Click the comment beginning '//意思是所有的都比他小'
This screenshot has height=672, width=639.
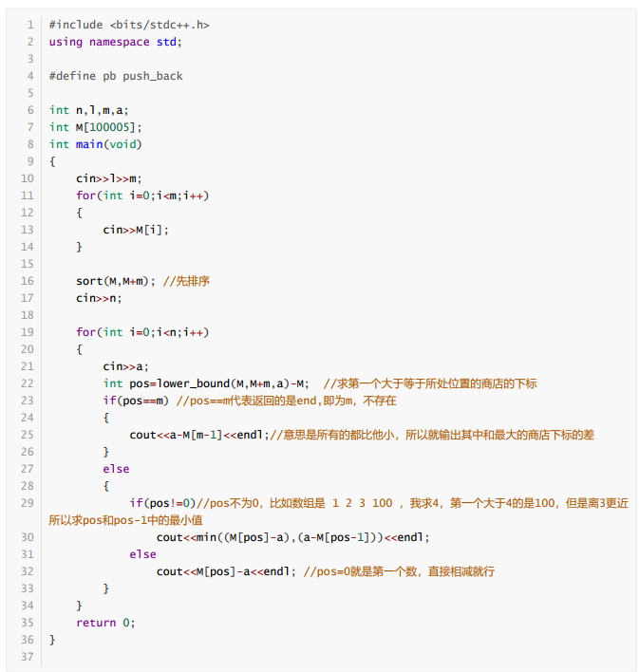click(432, 435)
